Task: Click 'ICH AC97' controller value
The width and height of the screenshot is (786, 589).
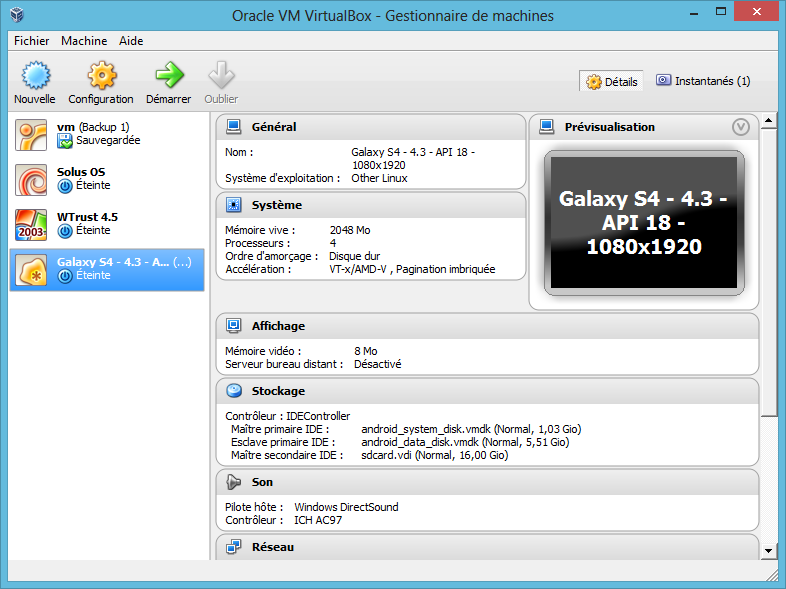Action: (x=318, y=520)
